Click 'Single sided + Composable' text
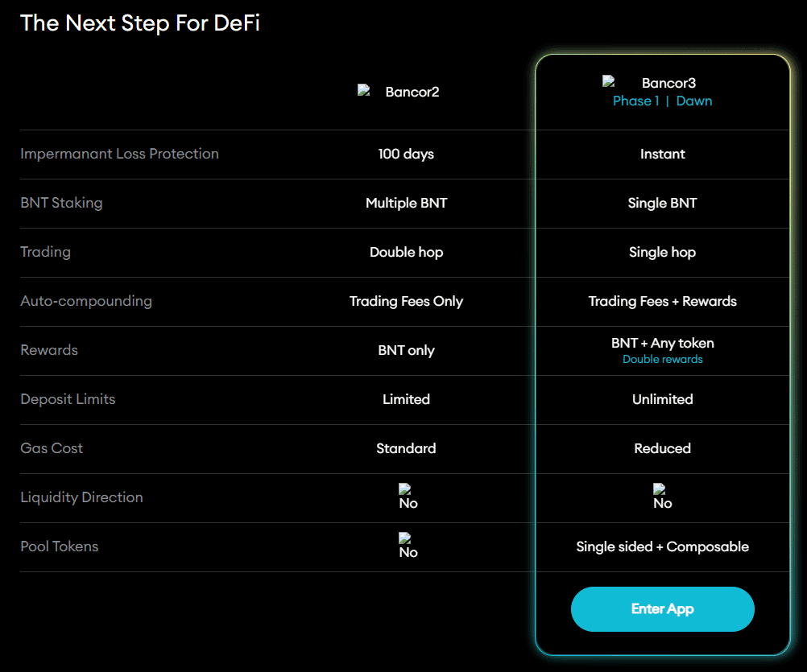807x672 pixels. click(x=662, y=547)
